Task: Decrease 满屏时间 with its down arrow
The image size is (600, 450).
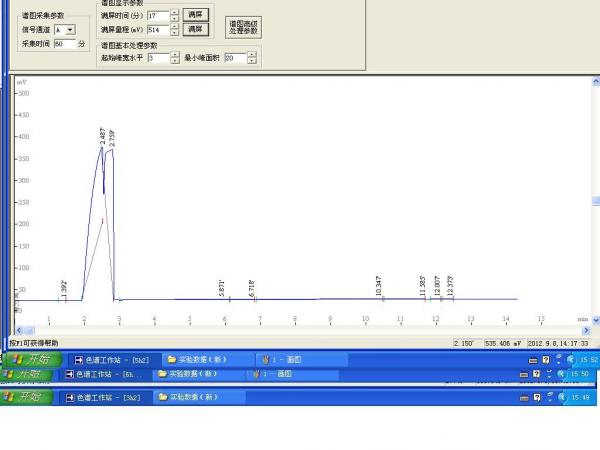Action: click(174, 19)
